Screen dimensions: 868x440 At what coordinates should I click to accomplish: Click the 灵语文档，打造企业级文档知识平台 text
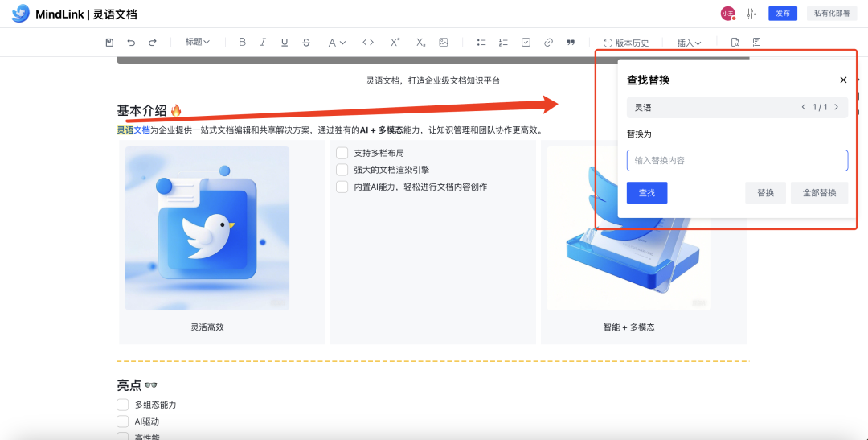(433, 81)
